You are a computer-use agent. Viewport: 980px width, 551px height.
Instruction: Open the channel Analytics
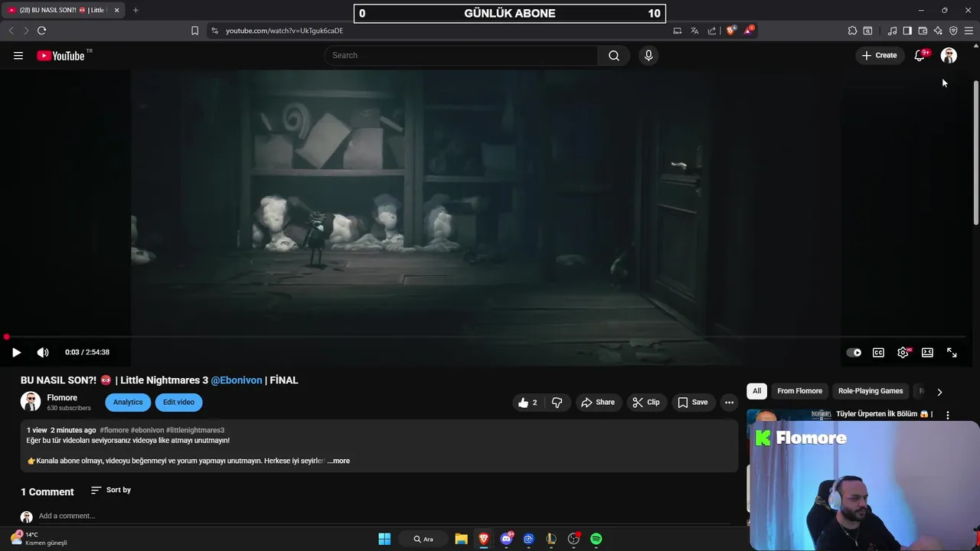[x=128, y=403]
